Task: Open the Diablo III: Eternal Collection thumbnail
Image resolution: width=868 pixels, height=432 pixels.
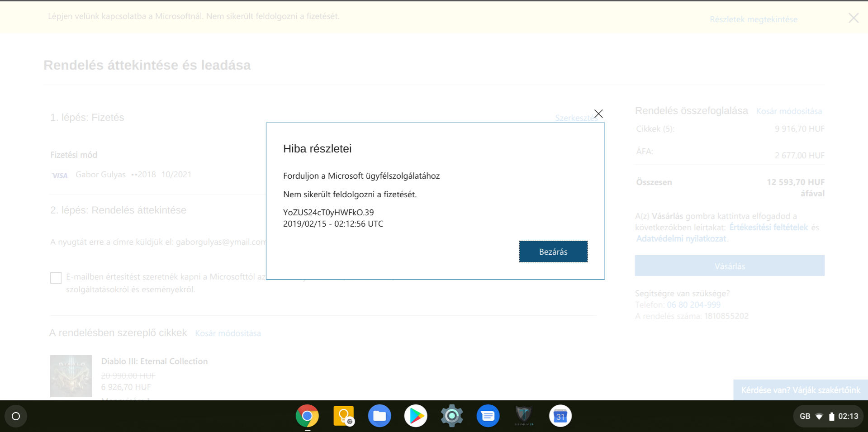Action: [x=71, y=376]
